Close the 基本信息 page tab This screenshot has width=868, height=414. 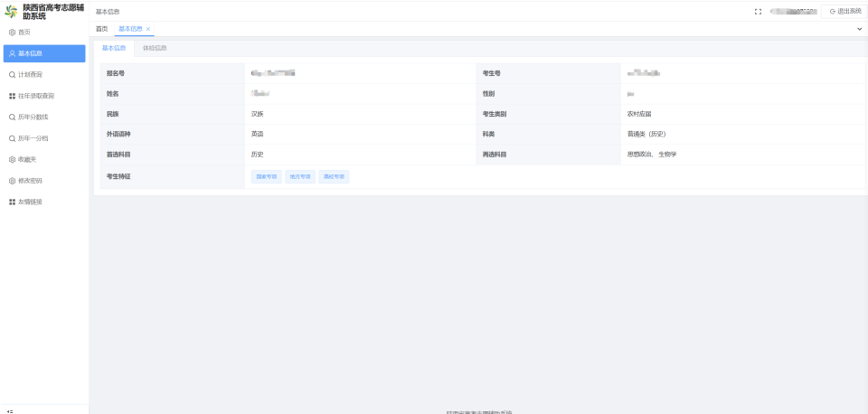tap(147, 29)
